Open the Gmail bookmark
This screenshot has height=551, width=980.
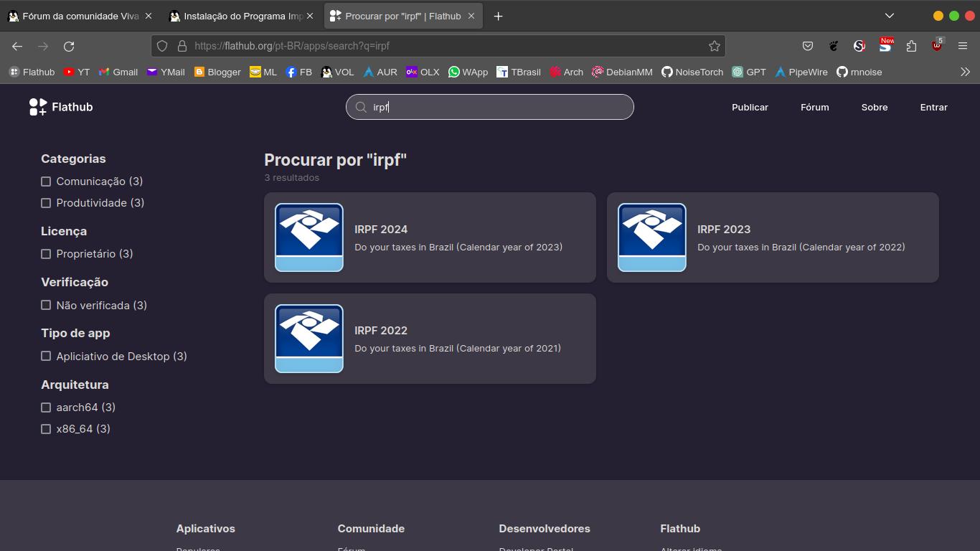tap(118, 72)
